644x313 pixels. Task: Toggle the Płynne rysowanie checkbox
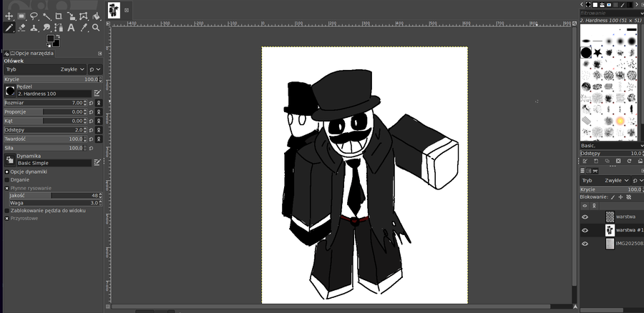[7, 188]
